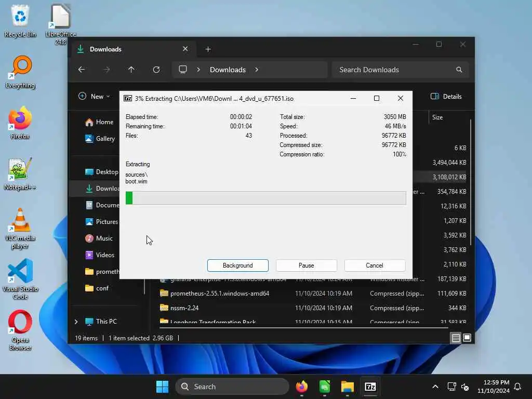Send extraction to Background
The image size is (532, 399).
click(x=237, y=265)
